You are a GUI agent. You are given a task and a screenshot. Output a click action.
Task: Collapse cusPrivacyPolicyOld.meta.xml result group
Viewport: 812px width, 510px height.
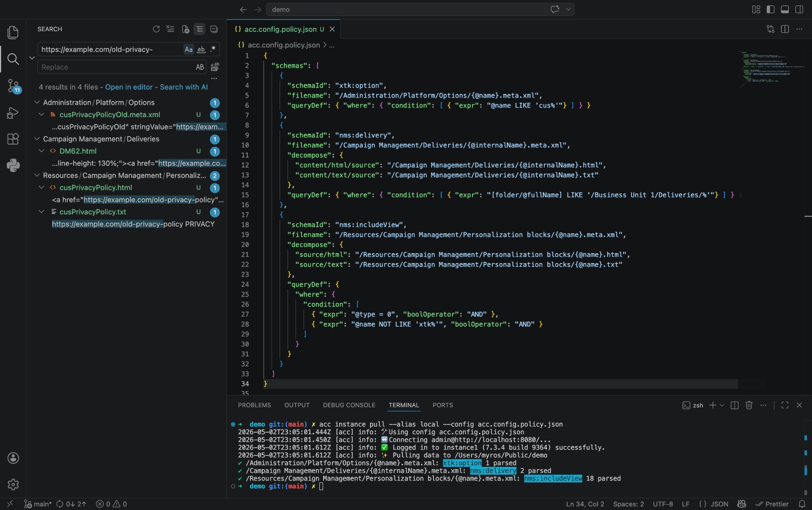(x=41, y=115)
